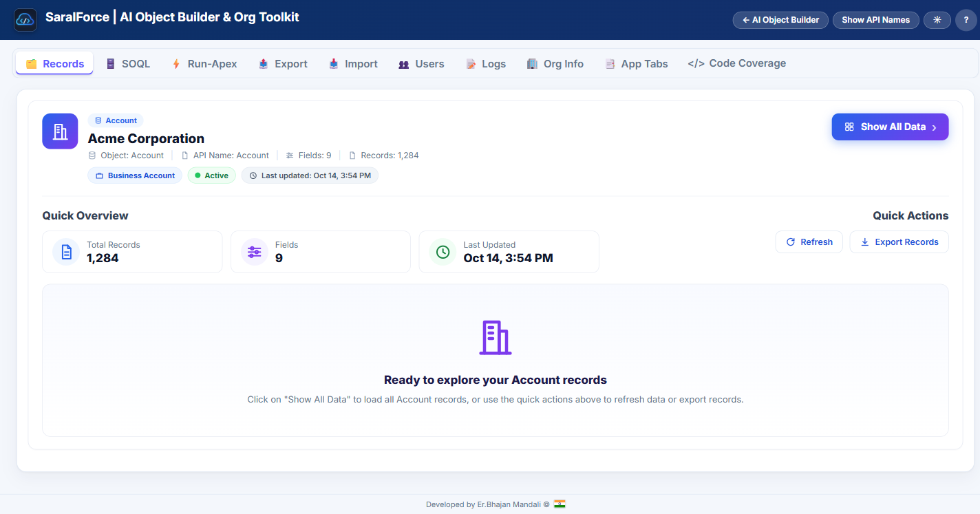Click 'Ready to explore your Account records' text

496,380
